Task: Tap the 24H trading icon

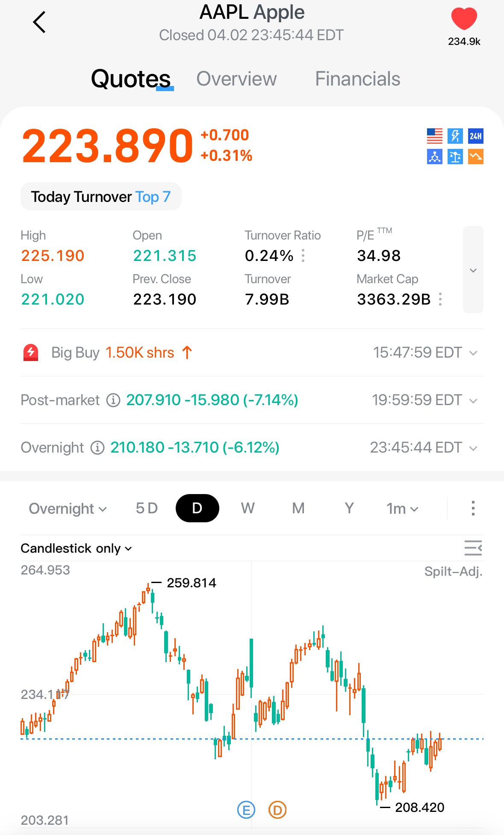Action: [x=475, y=136]
